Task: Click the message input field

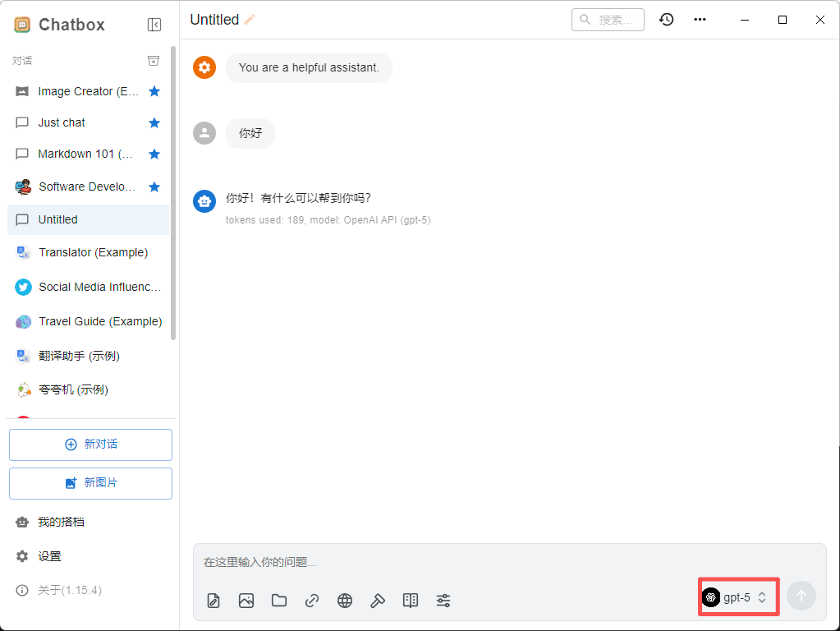Action: (509, 562)
